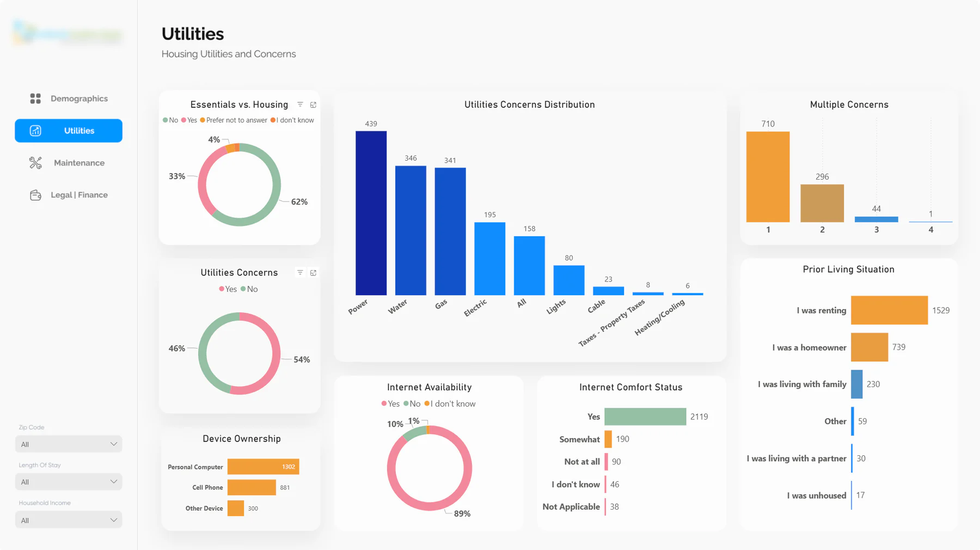
Task: Select the 'I was a homeowner' bar
Action: click(870, 347)
